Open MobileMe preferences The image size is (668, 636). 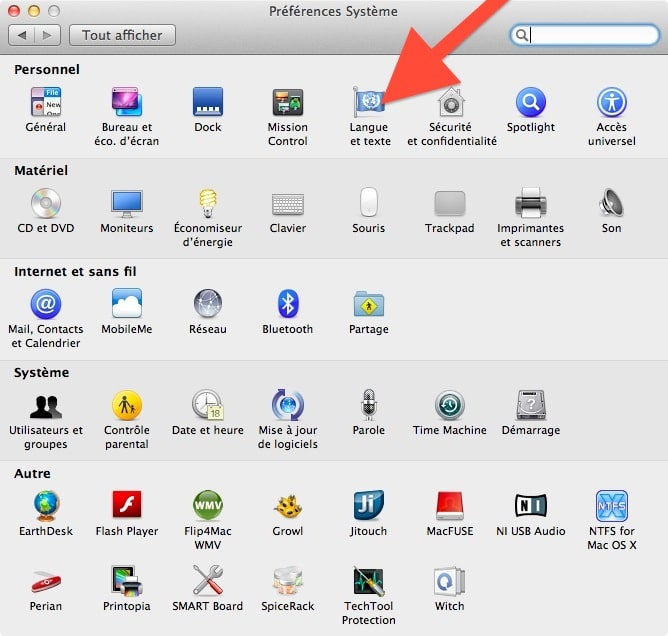127,303
